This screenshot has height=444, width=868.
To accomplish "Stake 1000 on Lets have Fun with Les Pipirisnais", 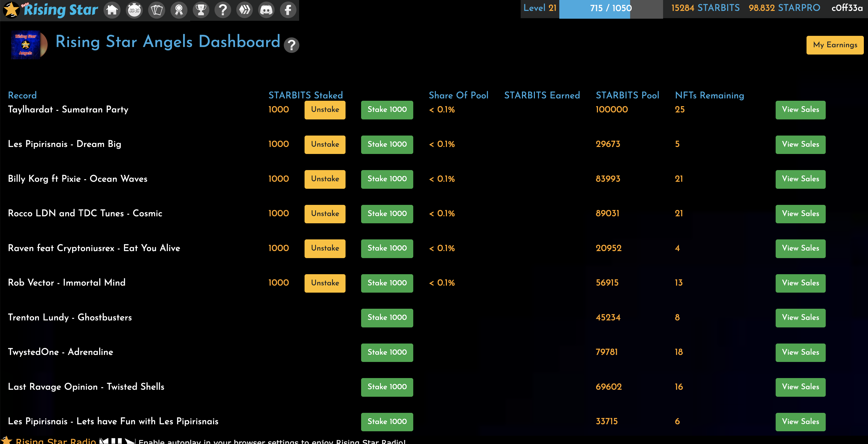I will tap(387, 422).
